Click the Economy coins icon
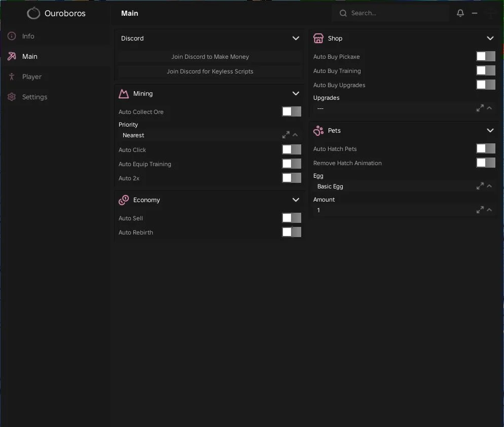The image size is (504, 427). coord(124,200)
